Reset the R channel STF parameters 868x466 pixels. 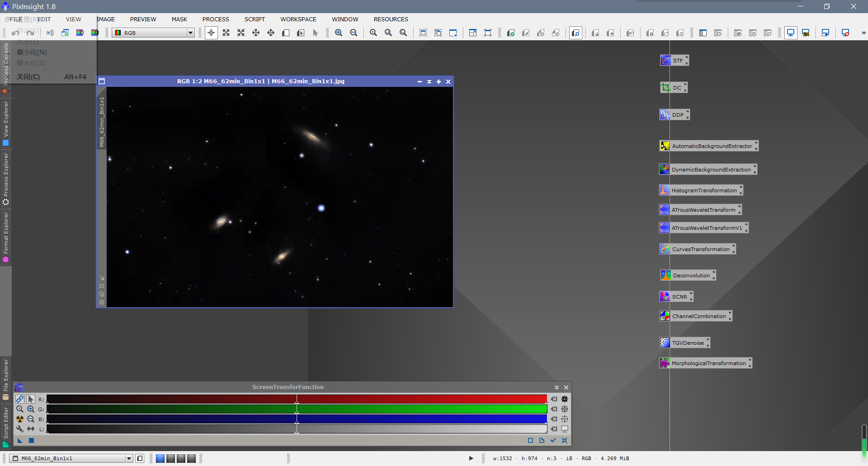(554, 399)
